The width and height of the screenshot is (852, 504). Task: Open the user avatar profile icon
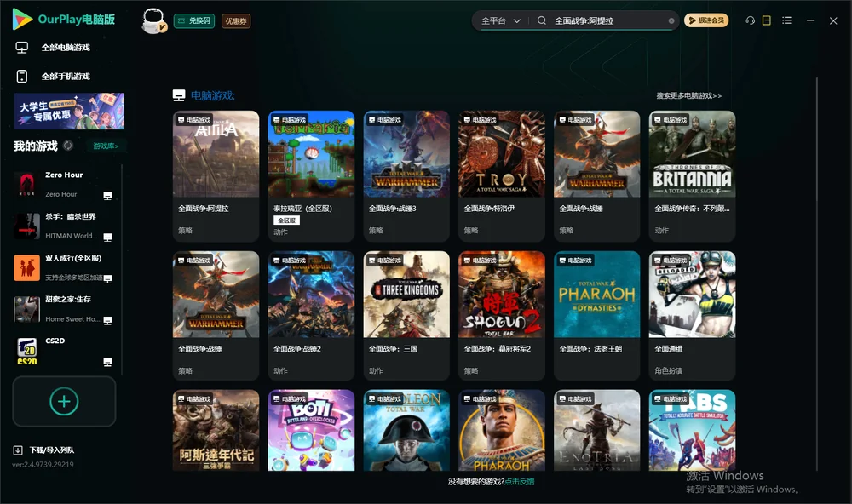[153, 21]
